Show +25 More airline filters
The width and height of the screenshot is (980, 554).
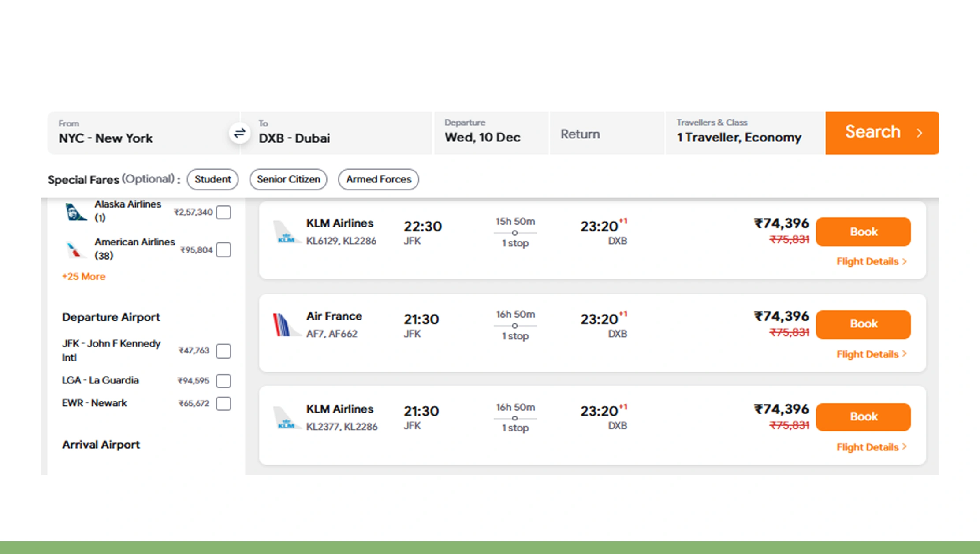tap(83, 276)
